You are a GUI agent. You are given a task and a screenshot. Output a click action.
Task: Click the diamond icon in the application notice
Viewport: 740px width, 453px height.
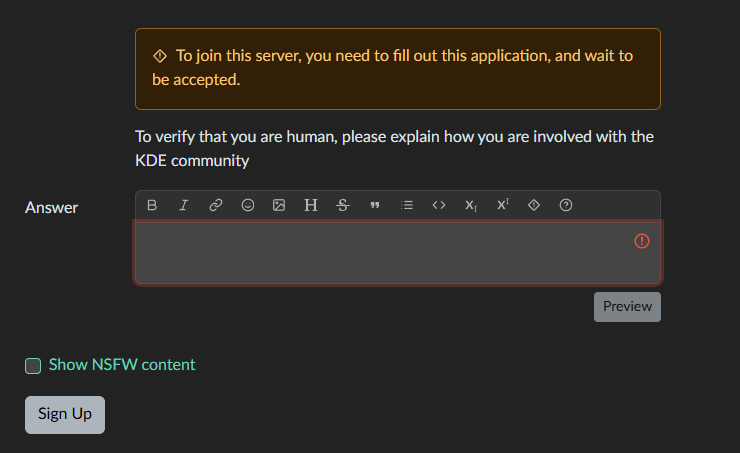[x=160, y=56]
